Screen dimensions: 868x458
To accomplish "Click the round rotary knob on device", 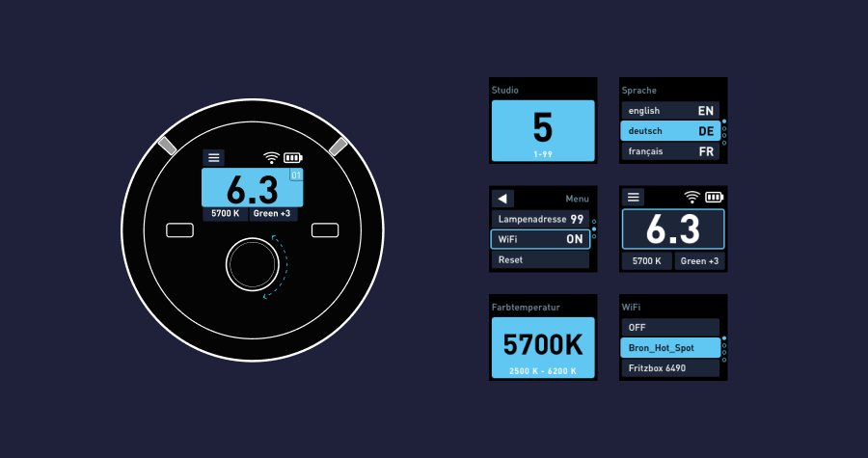I will click(253, 264).
